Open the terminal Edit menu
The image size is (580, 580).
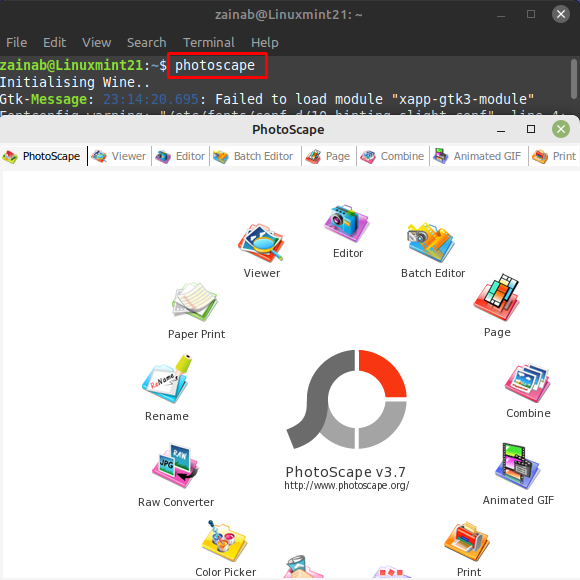pyautogui.click(x=54, y=43)
